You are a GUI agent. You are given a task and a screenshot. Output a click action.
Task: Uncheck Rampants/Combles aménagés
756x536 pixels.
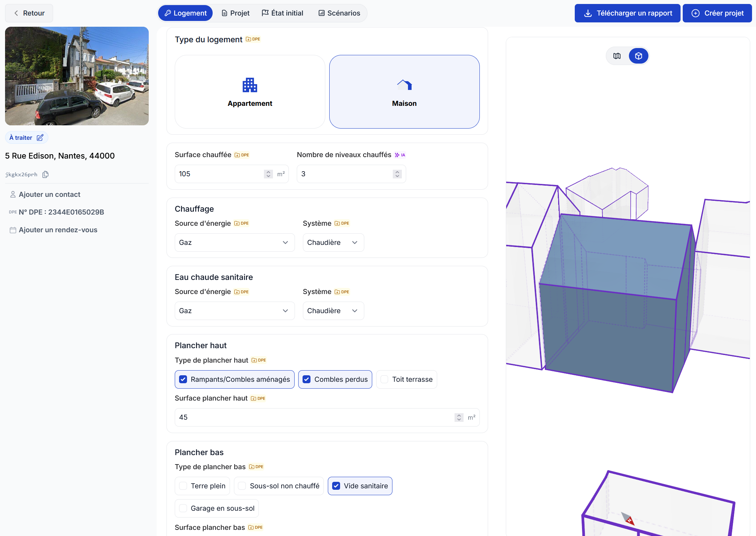[x=183, y=379]
